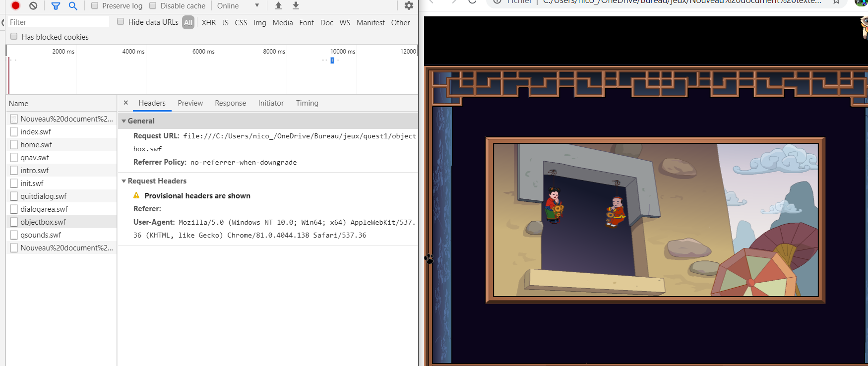The width and height of the screenshot is (868, 366).
Task: Filter by JS requests
Action: coord(225,22)
